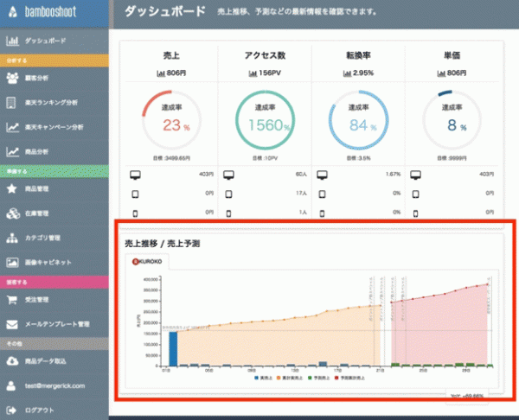Image resolution: width=519 pixels, height=420 pixels.
Task: Open 画像キャビネット via its picture icon
Action: pyautogui.click(x=12, y=262)
